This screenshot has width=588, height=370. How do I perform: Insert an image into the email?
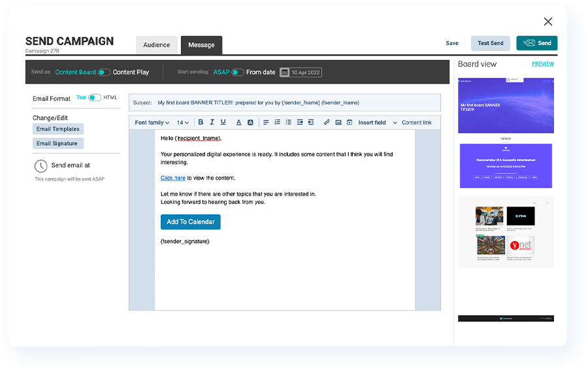338,122
